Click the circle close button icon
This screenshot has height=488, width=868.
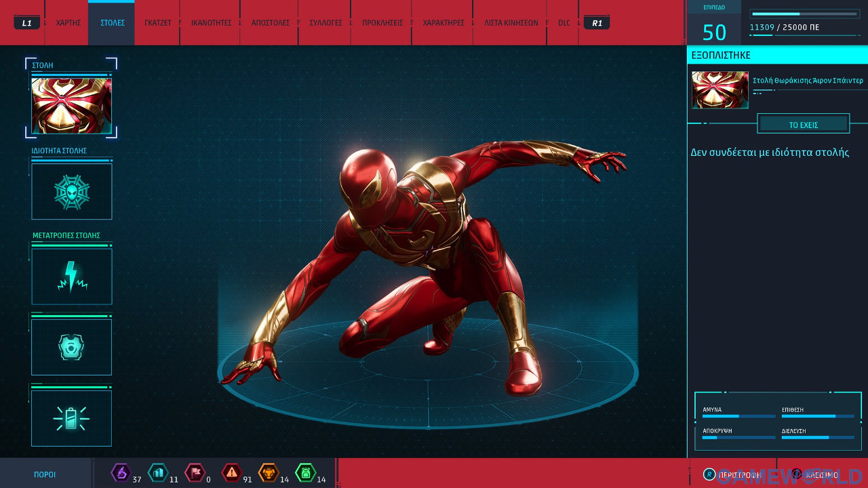pos(797,474)
